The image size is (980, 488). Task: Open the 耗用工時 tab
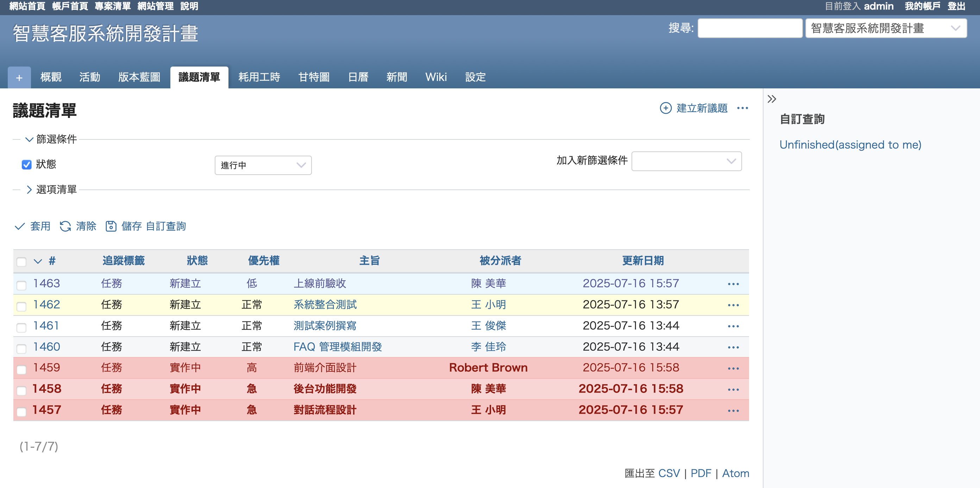point(259,78)
